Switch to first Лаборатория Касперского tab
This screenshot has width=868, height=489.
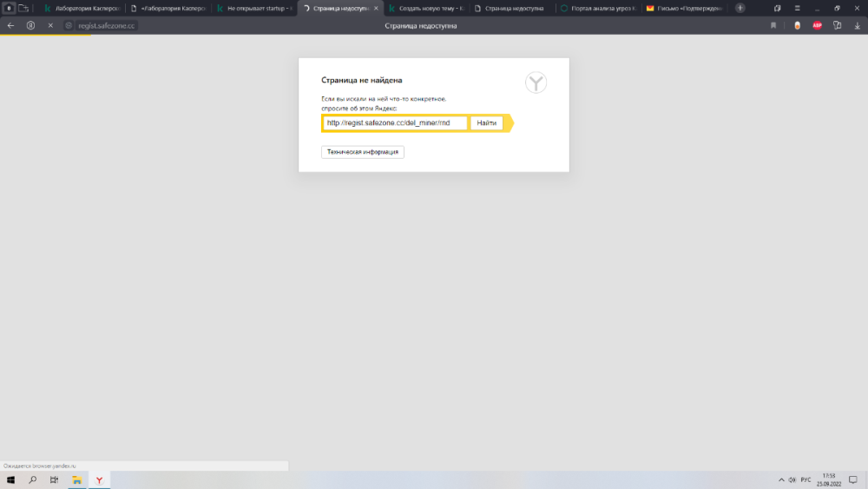pyautogui.click(x=82, y=9)
